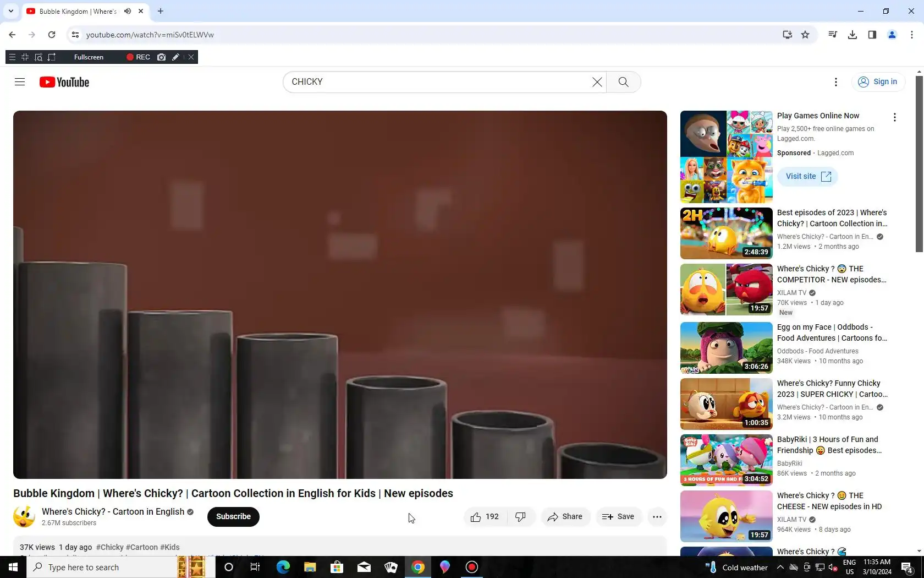Open SUPER CHICKY 1:00:35 video thumbnail
924x578 pixels.
coord(727,404)
